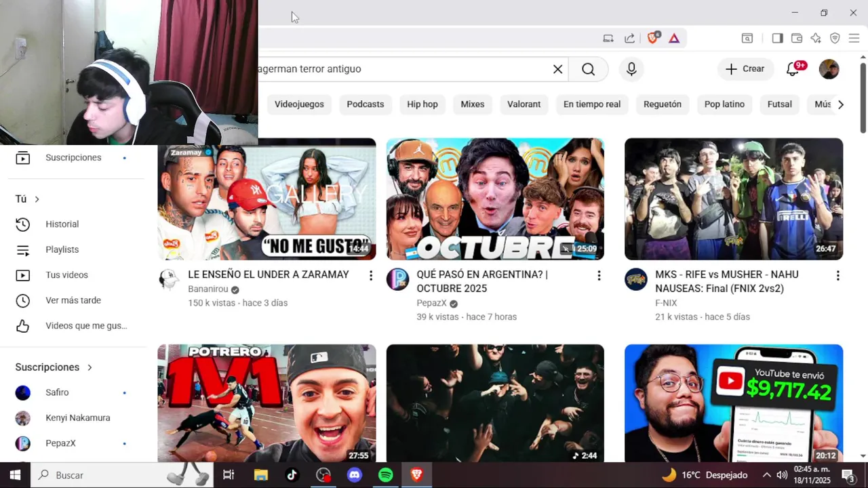Open Brave Shields lion icon
The width and height of the screenshot is (868, 488).
[652, 38]
